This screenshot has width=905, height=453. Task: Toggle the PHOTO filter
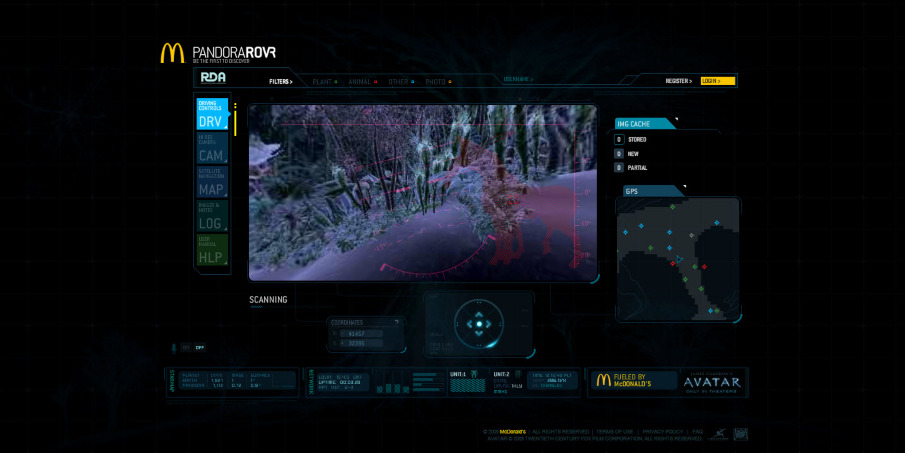tap(439, 82)
